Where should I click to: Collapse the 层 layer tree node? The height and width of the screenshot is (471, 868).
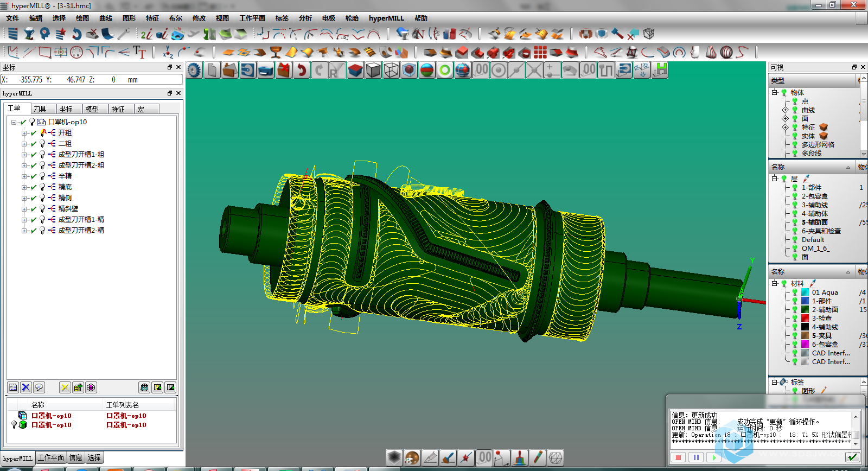point(775,179)
